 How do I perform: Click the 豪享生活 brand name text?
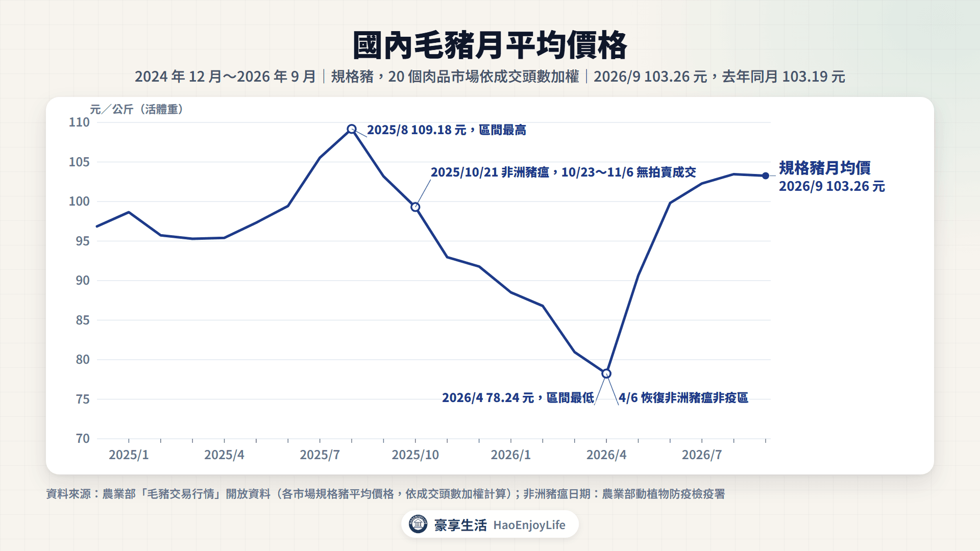click(x=460, y=525)
